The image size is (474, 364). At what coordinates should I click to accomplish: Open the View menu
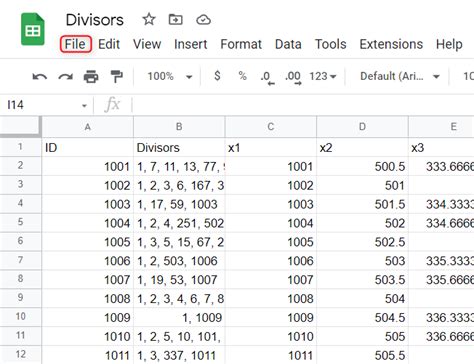tap(147, 44)
